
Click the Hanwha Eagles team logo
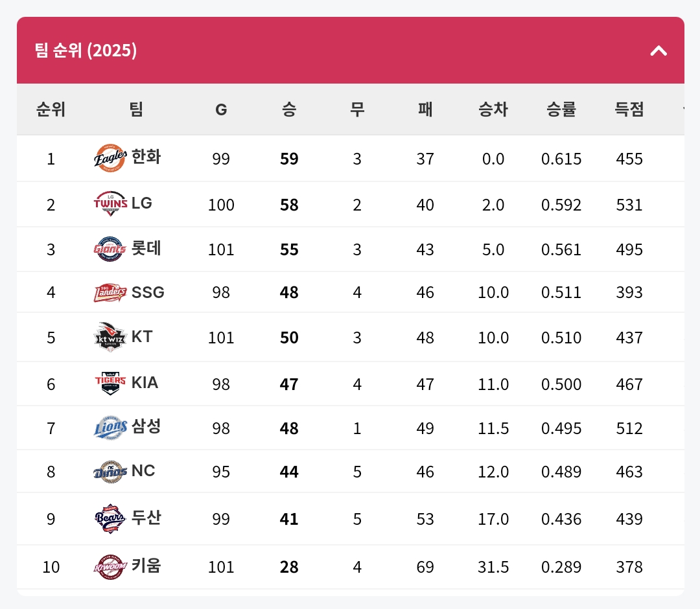[110, 158]
